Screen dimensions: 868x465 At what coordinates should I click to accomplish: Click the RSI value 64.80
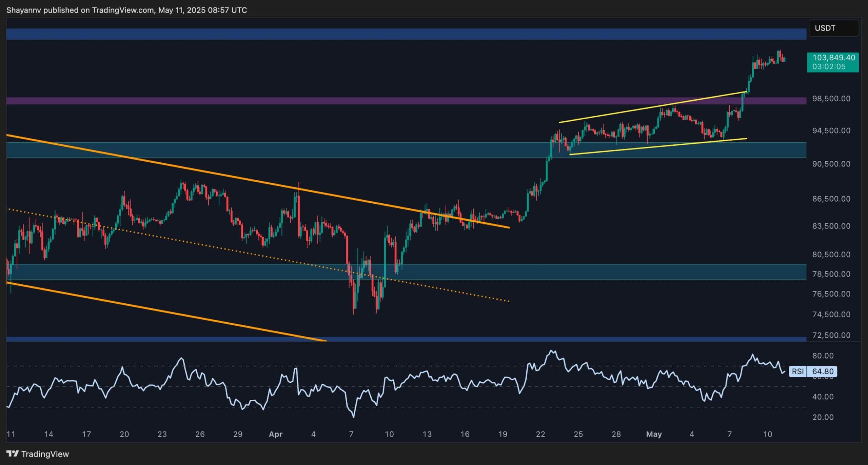(x=823, y=371)
